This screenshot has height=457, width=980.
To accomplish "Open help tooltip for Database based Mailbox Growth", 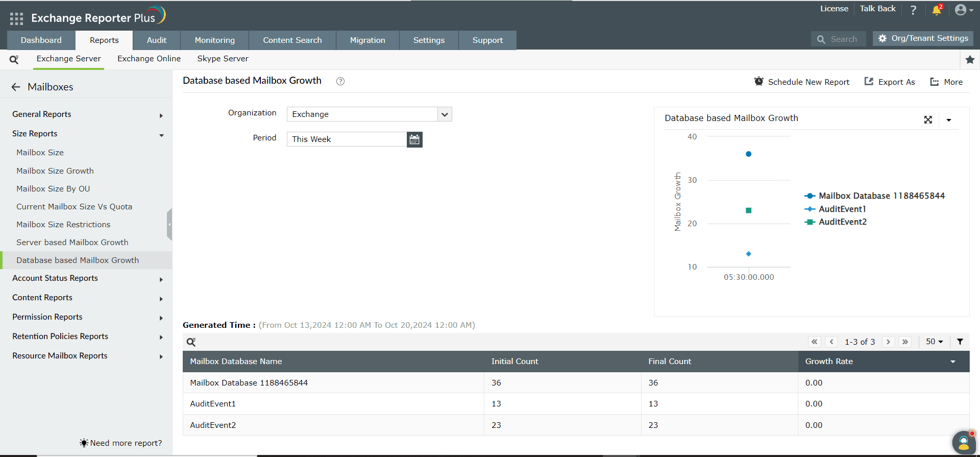I will (x=340, y=81).
